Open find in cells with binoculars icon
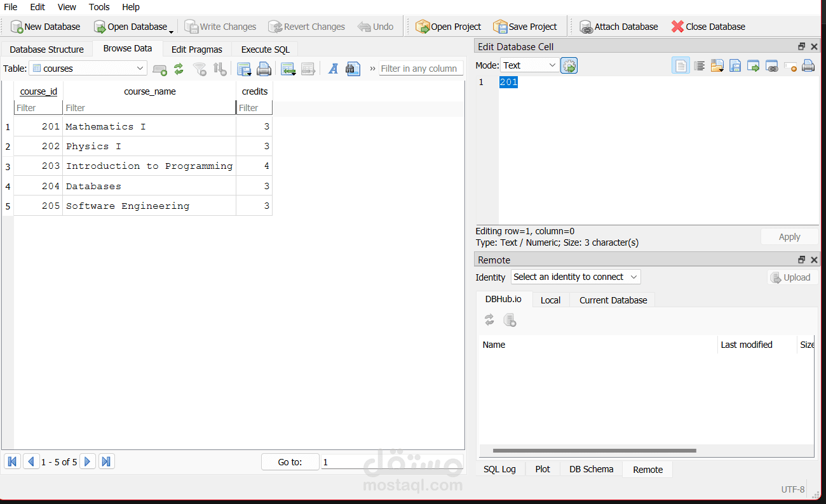Screen dimensions: 826x504 tap(353, 69)
